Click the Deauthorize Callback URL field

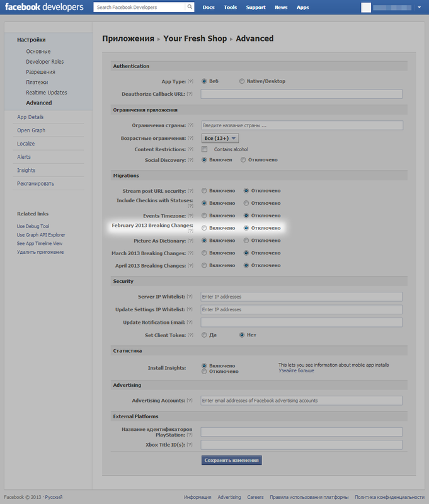tap(301, 94)
